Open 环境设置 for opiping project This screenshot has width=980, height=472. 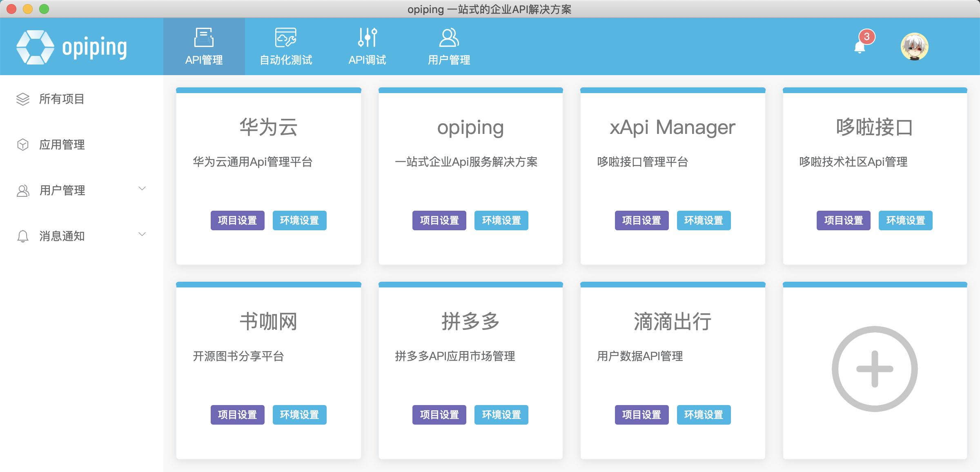501,220
